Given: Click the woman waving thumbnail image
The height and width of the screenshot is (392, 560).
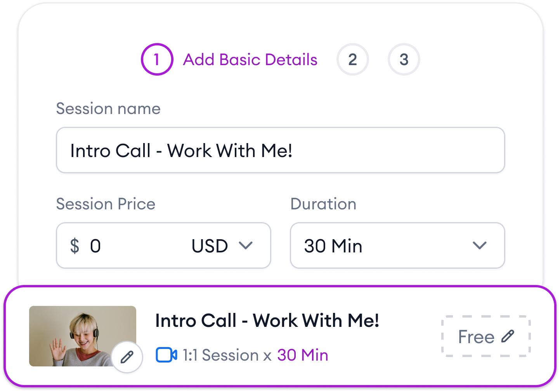Looking at the screenshot, I should click(78, 333).
